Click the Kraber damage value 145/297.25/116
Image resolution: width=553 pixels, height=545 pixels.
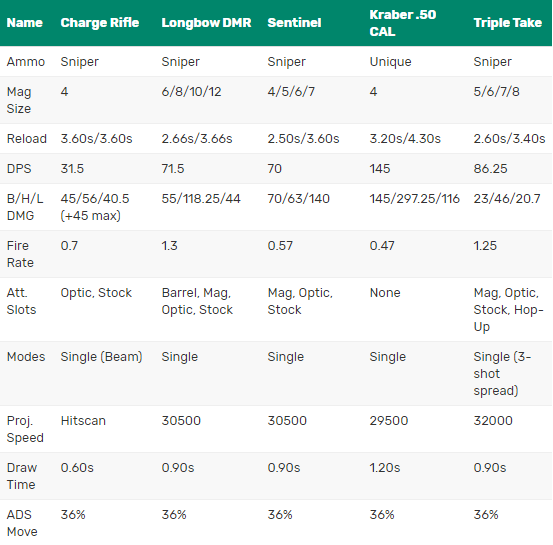(x=414, y=199)
